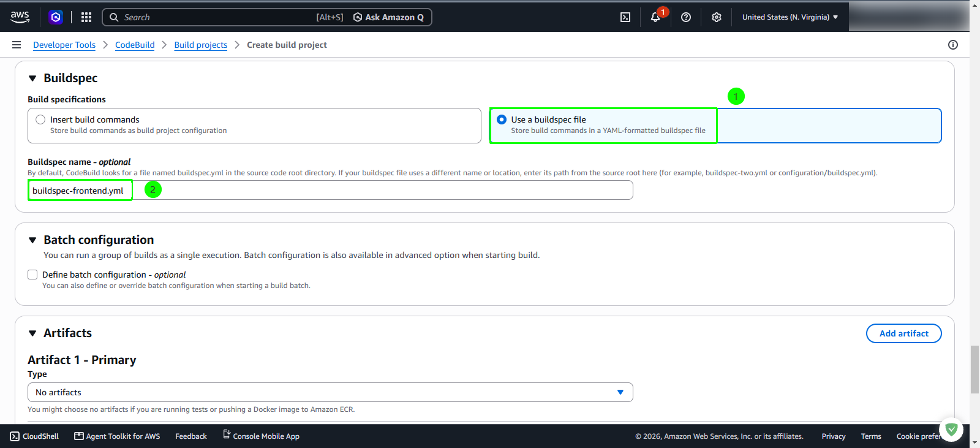Collapse the Artifacts section
This screenshot has height=448, width=980.
32,333
